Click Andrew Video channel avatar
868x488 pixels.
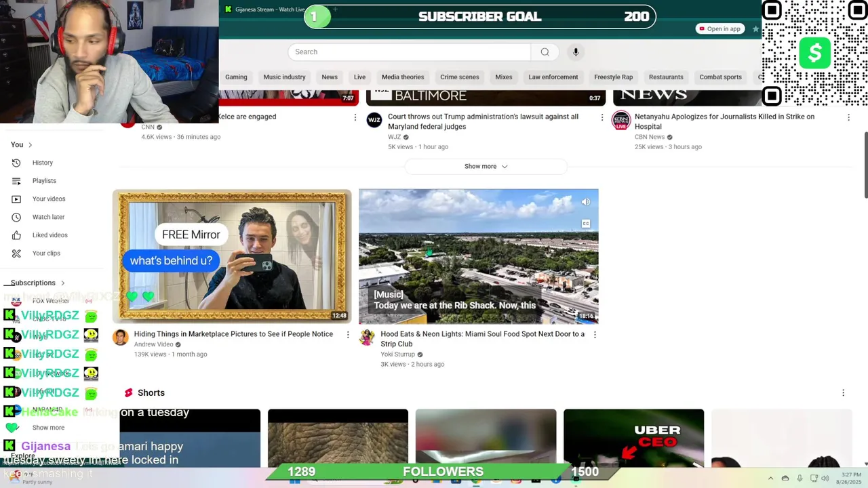[x=121, y=338]
